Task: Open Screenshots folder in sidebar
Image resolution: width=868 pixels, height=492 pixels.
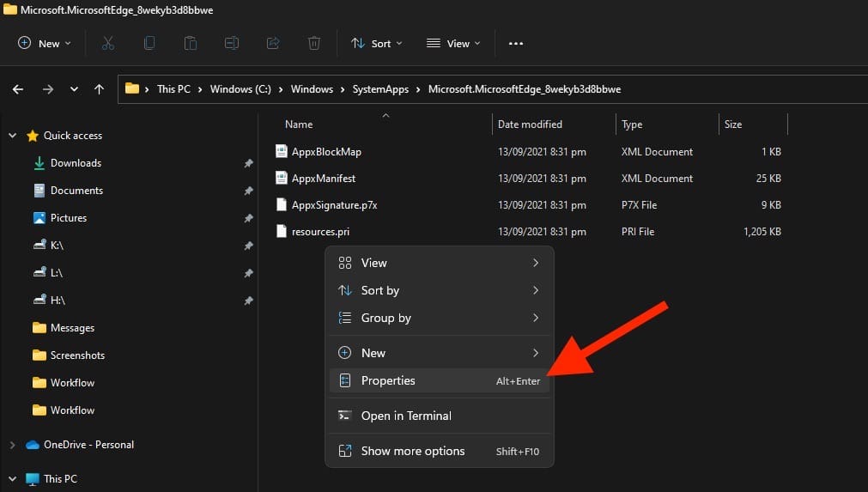Action: click(x=77, y=355)
